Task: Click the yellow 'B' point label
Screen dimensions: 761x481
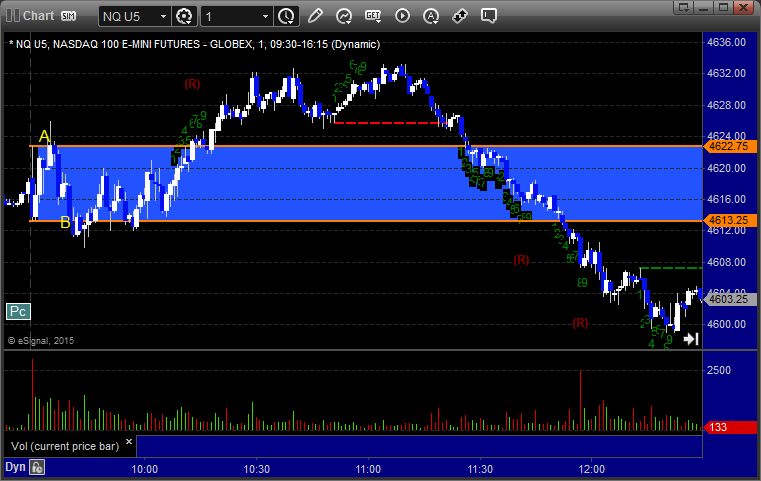Action: point(65,223)
